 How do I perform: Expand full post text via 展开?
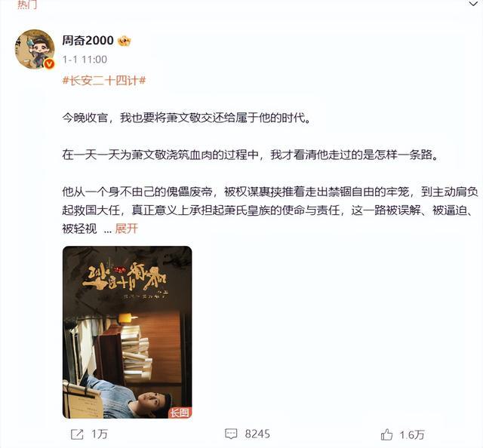126,229
